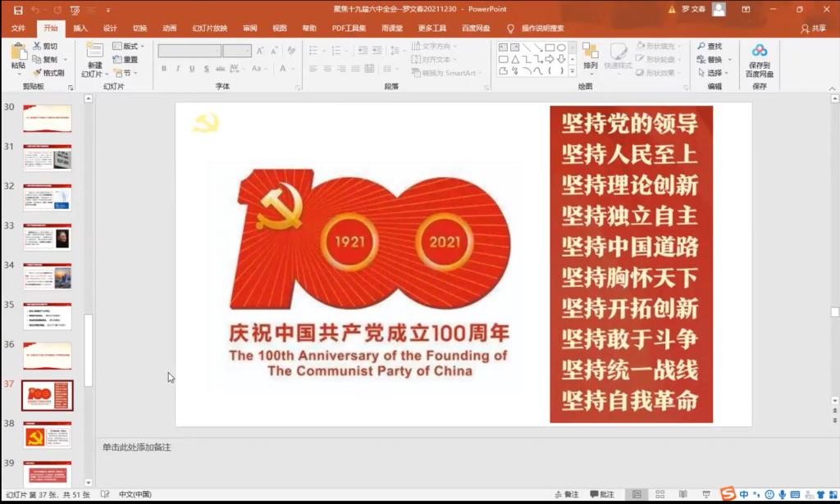Viewport: 840px width, 504px height.
Task: Switch to the 设计 design tab
Action: [x=111, y=29]
